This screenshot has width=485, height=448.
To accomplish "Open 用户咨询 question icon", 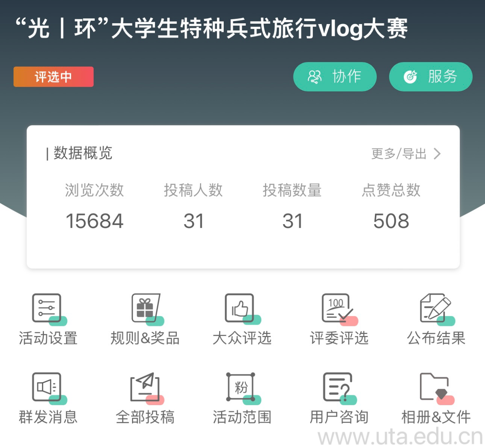I will 338,387.
